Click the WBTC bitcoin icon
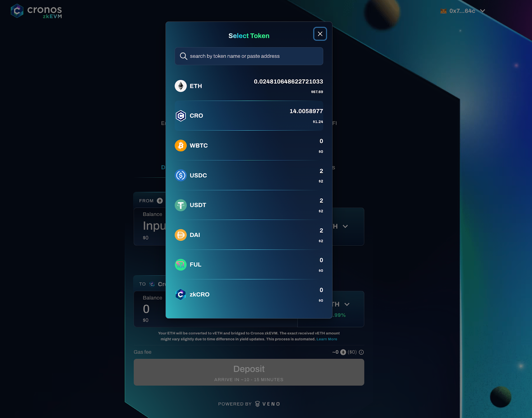532x418 pixels. pyautogui.click(x=181, y=145)
